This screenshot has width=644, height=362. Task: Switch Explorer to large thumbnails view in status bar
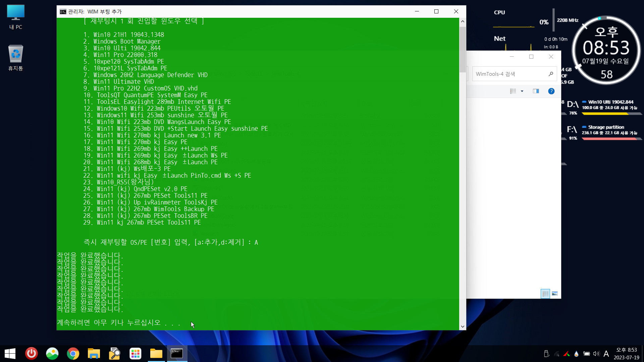click(555, 294)
